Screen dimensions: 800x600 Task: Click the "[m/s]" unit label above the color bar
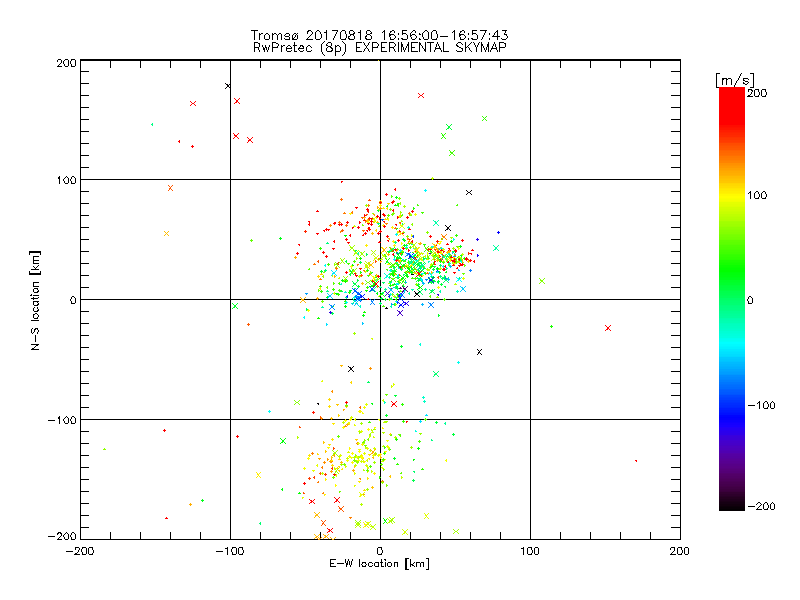pyautogui.click(x=735, y=80)
